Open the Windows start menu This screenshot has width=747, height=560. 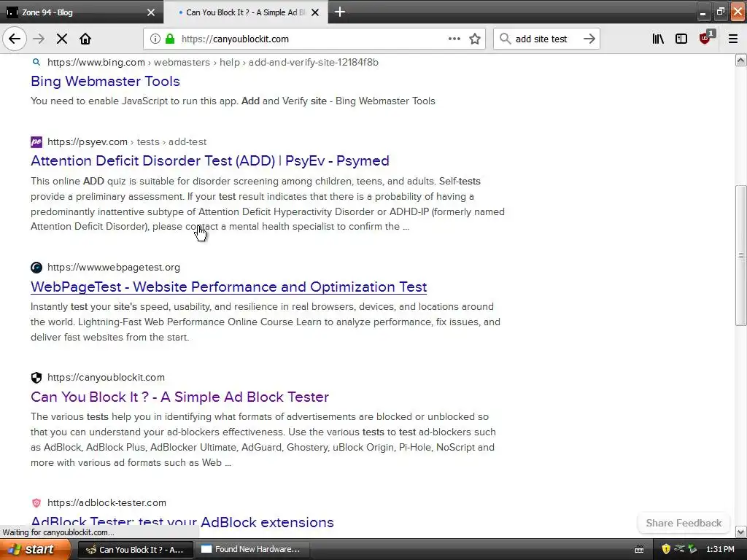[34, 550]
